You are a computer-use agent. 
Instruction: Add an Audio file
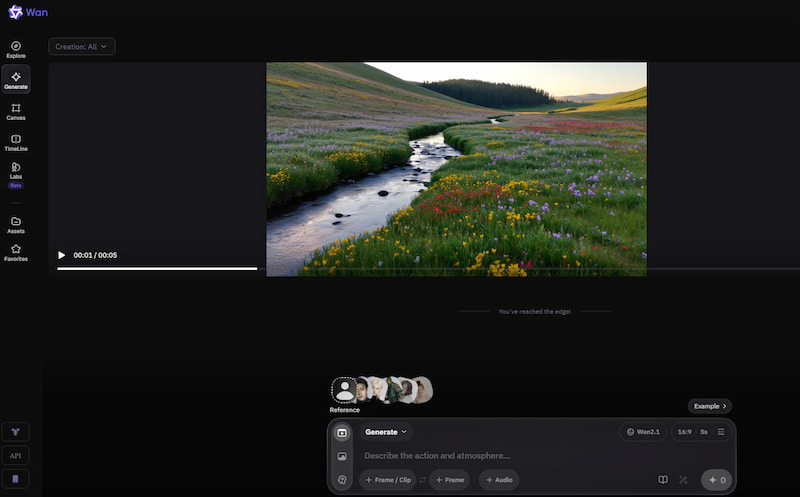pyautogui.click(x=499, y=480)
